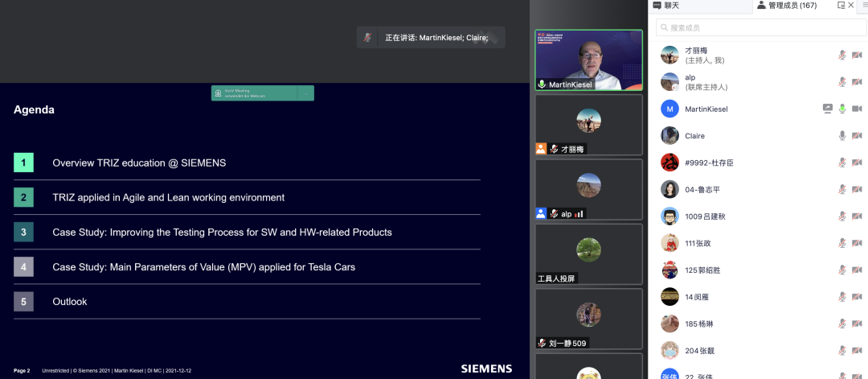This screenshot has width=868, height=379.
Task: Select alp avatar in member list
Action: 669,82
